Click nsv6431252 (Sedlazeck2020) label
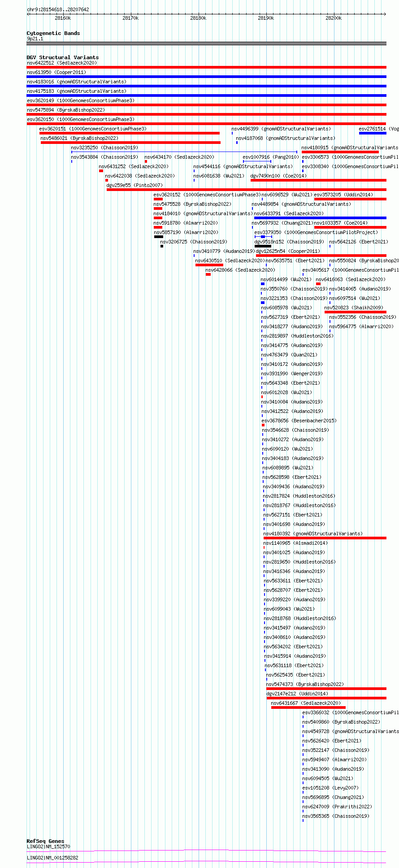The height and width of the screenshot is (868, 399). point(134,166)
